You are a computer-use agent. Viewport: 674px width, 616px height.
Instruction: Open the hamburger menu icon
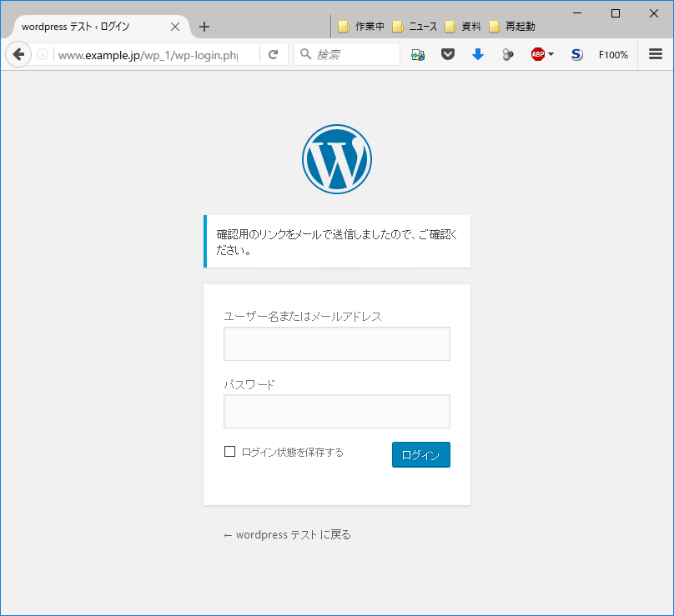pyautogui.click(x=656, y=55)
